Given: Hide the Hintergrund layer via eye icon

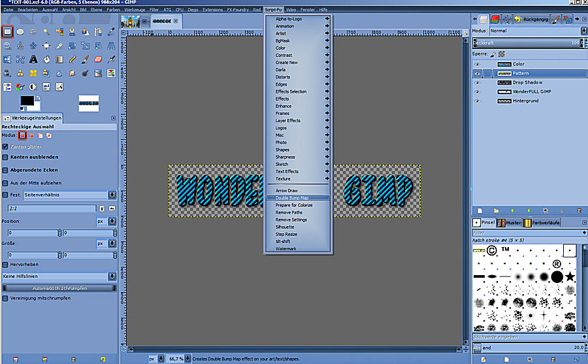Looking at the screenshot, I should (x=478, y=101).
